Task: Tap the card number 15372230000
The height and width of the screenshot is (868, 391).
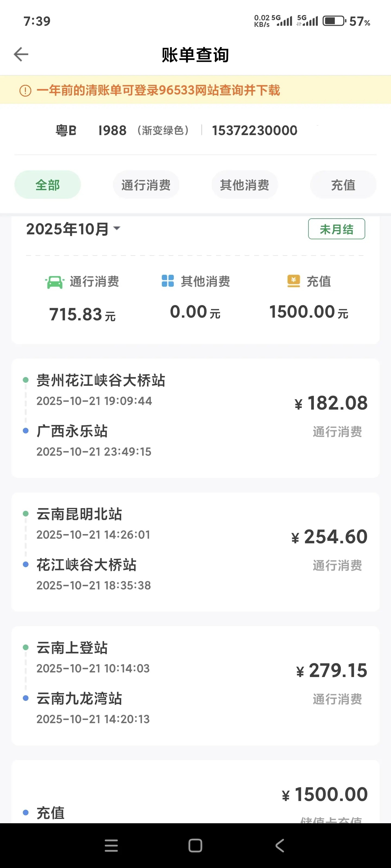Action: 254,130
